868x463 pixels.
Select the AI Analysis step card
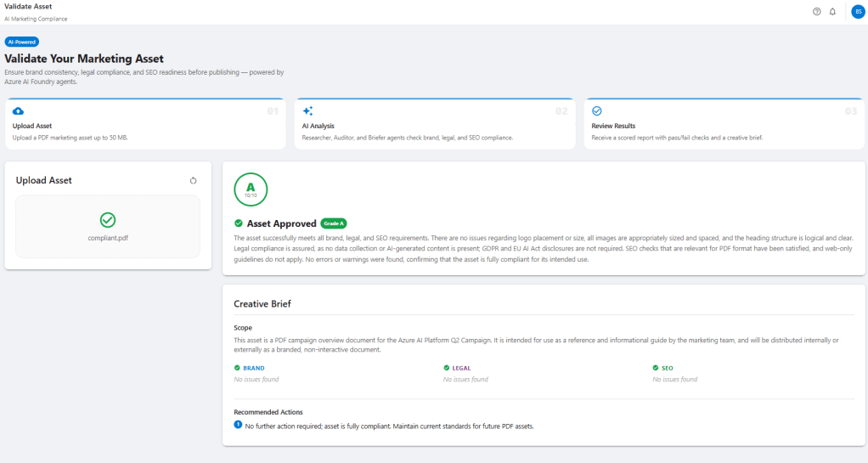point(434,124)
